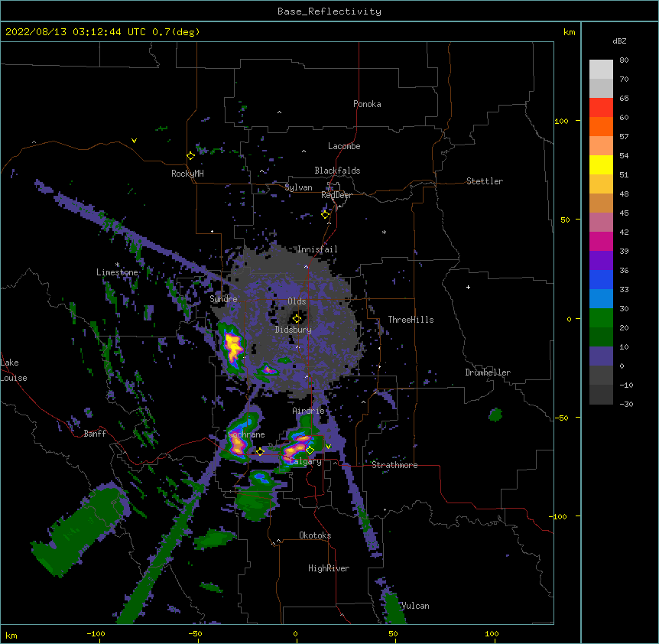Click the -100 tick on the bottom axis
This screenshot has height=644, width=659.
[x=96, y=633]
